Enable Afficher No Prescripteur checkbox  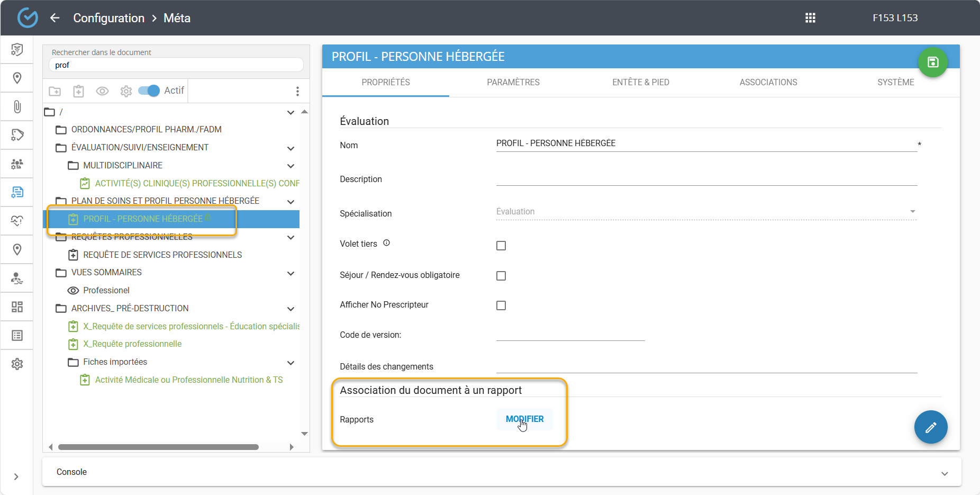[x=501, y=305]
